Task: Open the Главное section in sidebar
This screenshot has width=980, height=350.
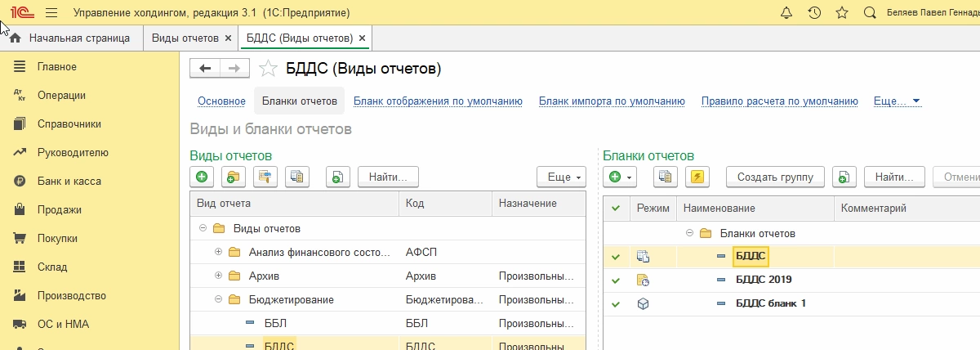Action: coord(57,66)
